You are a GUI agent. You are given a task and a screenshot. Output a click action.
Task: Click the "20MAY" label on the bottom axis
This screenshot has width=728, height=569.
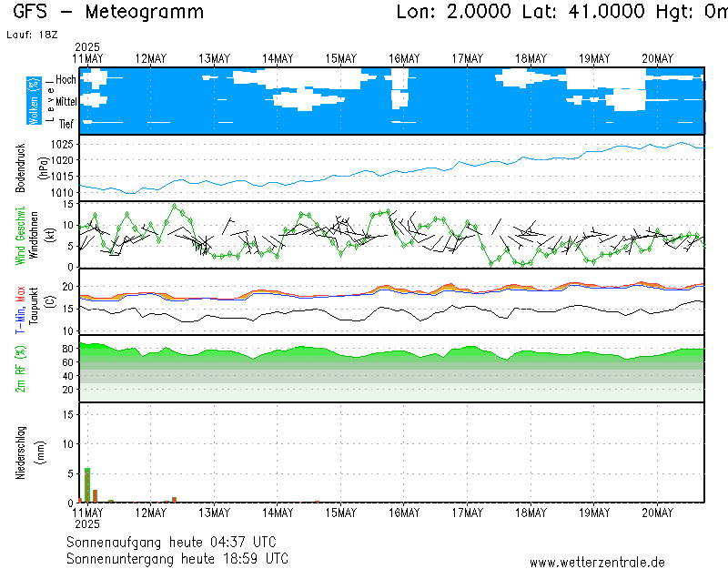click(657, 513)
